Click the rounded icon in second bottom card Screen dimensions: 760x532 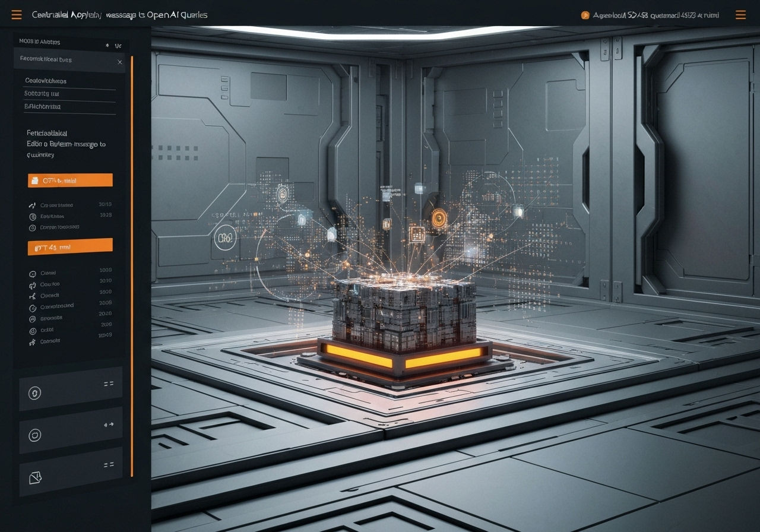coord(35,435)
